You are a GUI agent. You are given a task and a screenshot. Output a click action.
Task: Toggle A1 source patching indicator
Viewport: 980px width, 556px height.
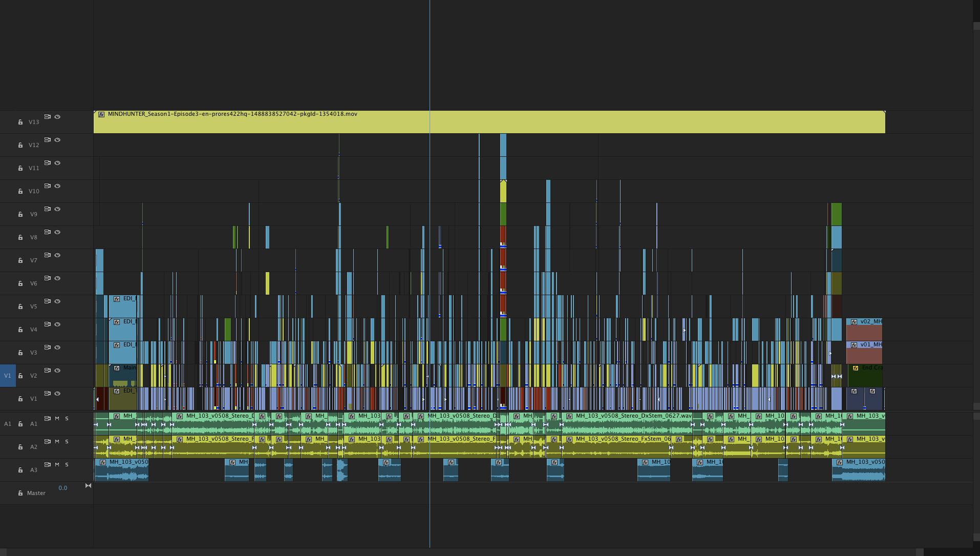(x=8, y=424)
